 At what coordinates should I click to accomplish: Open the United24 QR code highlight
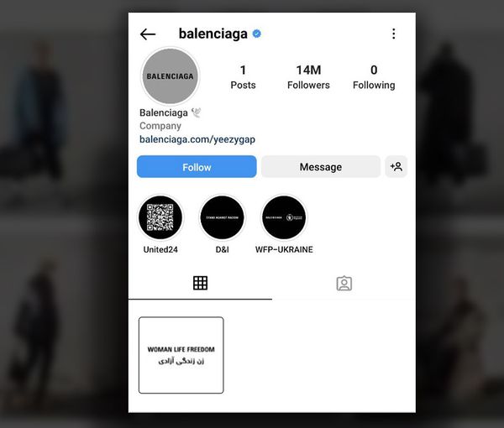pyautogui.click(x=160, y=217)
